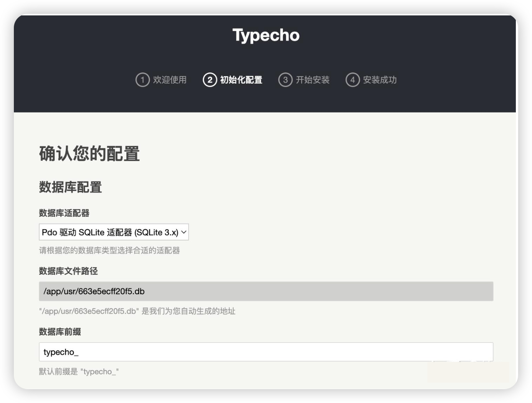Click the Typecho logo title
The image size is (532, 403).
tap(266, 35)
